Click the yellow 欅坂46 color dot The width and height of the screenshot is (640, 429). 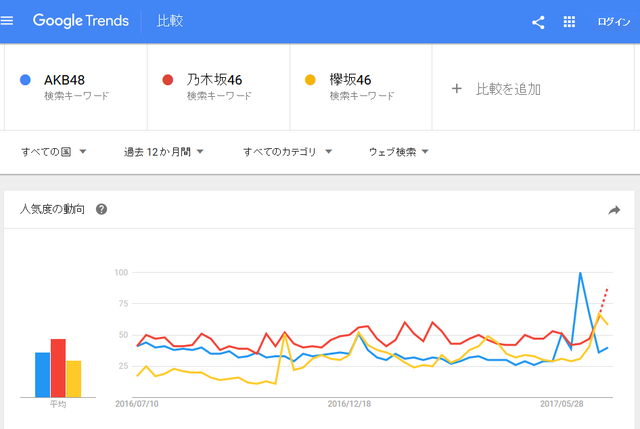tap(310, 80)
